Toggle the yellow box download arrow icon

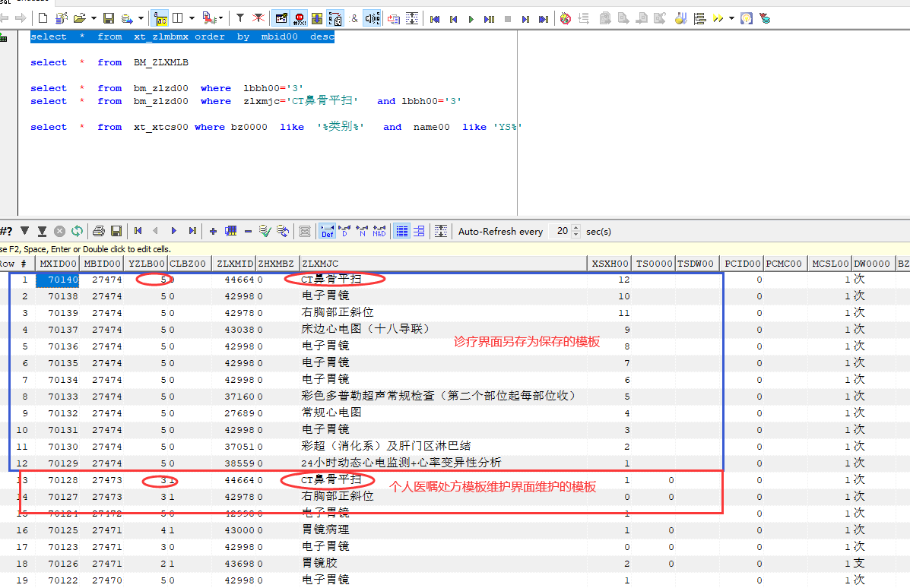317,18
